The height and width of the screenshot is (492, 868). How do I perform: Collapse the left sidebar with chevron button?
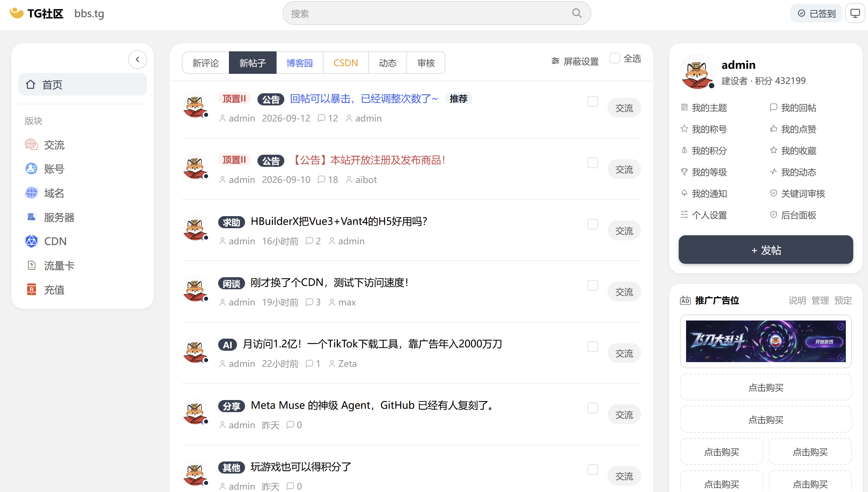click(138, 59)
